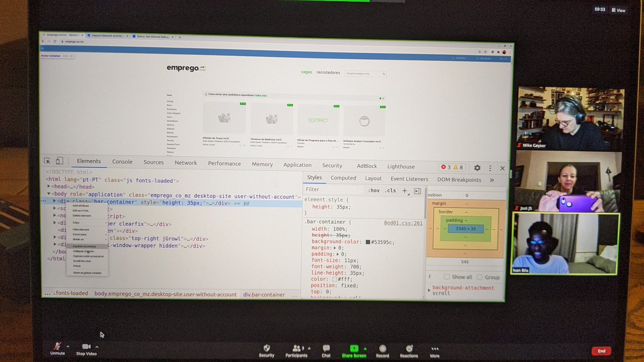Toggle the .cls class editor button
The width and height of the screenshot is (644, 362).
390,190
